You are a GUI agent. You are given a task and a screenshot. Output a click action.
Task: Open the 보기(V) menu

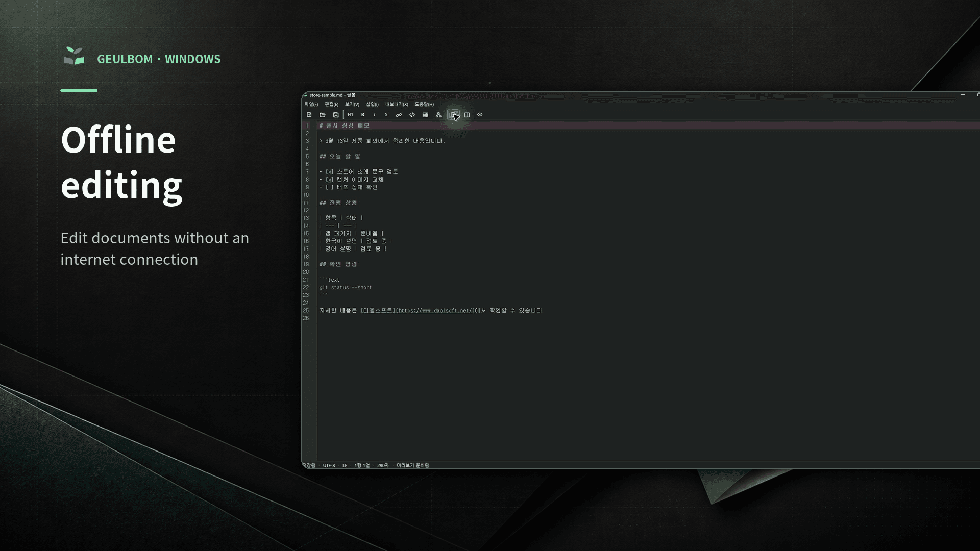(x=352, y=104)
